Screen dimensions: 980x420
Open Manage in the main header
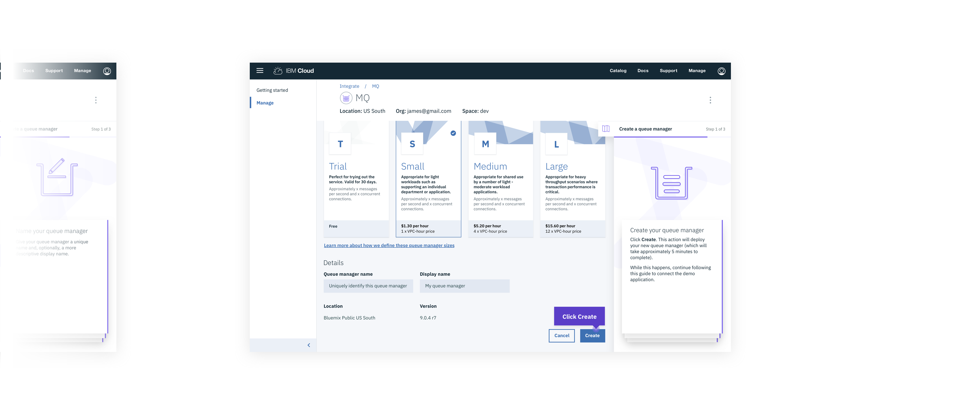click(697, 71)
